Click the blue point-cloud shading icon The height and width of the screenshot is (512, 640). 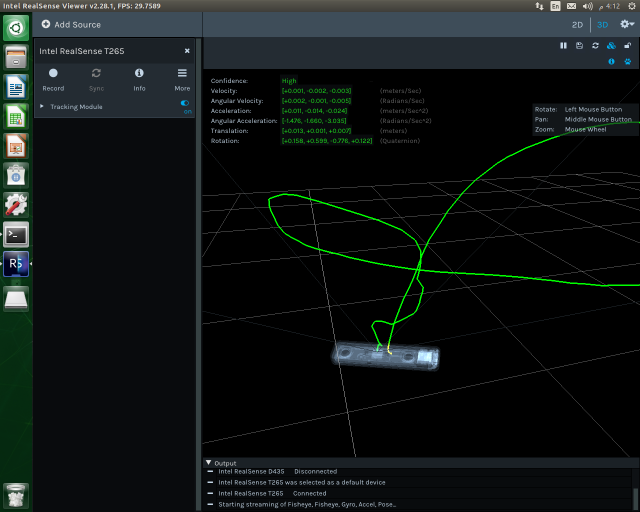[611, 45]
